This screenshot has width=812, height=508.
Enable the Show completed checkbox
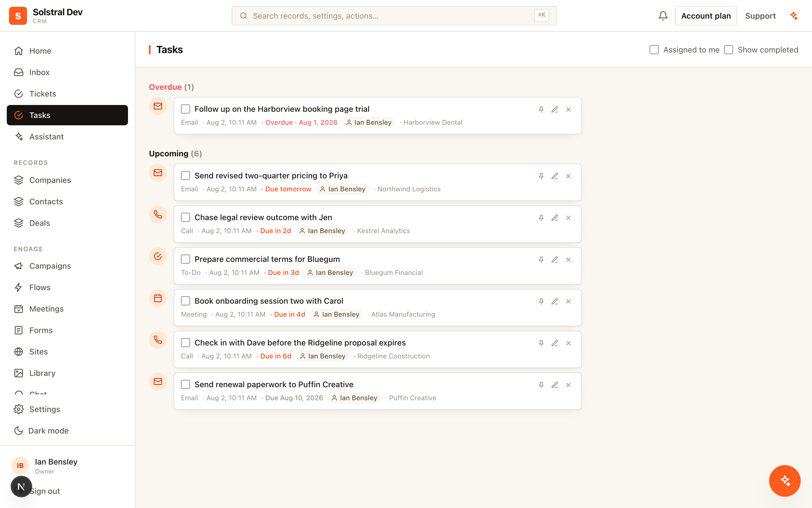(729, 50)
